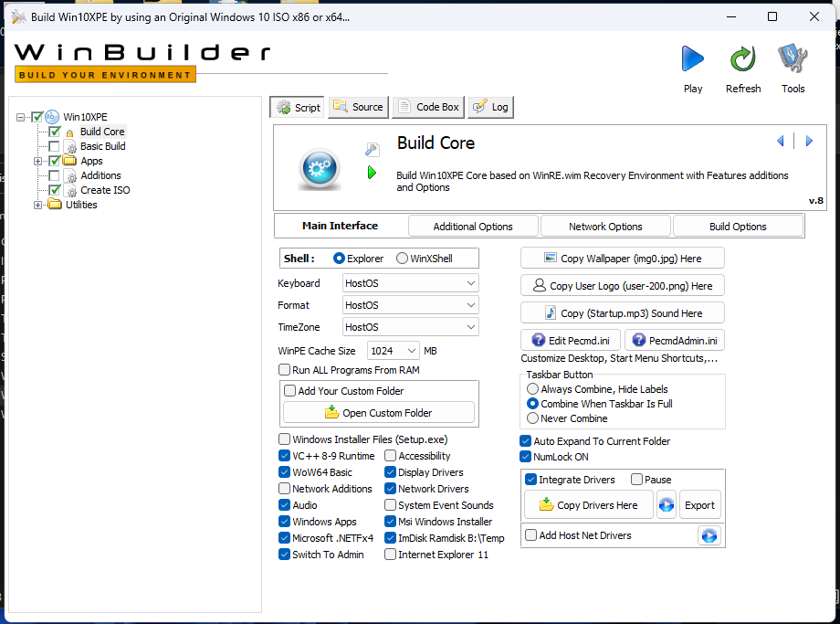Check Network Additions option
Screen dimensions: 840x624
pos(285,489)
